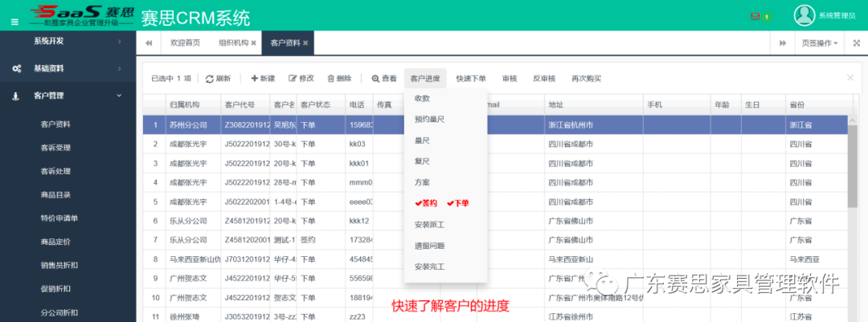Click the SaaS 赛思 logo

(x=82, y=15)
